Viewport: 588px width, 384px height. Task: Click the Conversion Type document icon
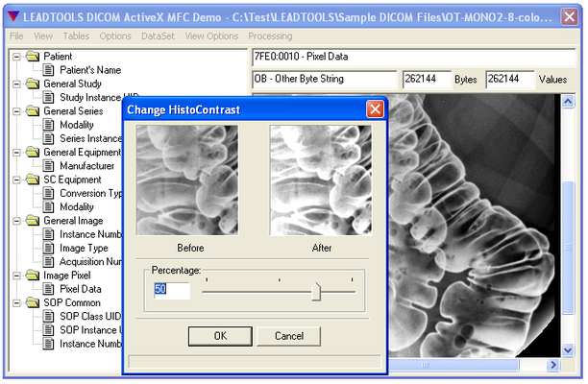(x=48, y=193)
